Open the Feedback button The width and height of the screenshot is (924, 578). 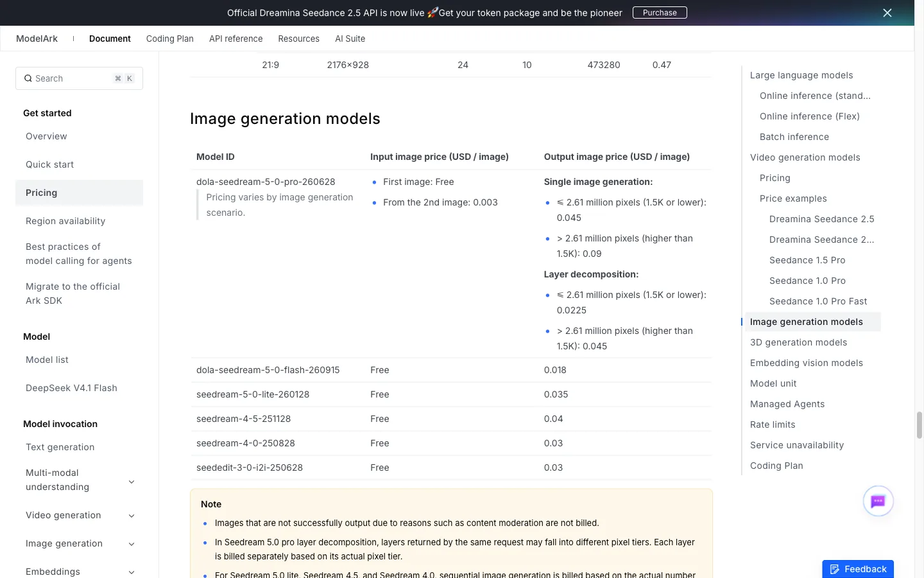coord(858,569)
